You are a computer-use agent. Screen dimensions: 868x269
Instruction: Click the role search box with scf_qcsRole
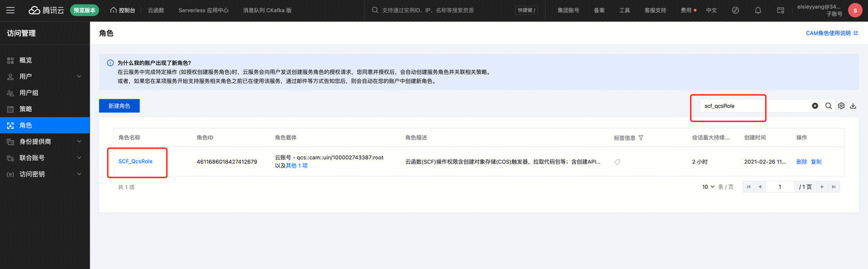click(x=754, y=106)
